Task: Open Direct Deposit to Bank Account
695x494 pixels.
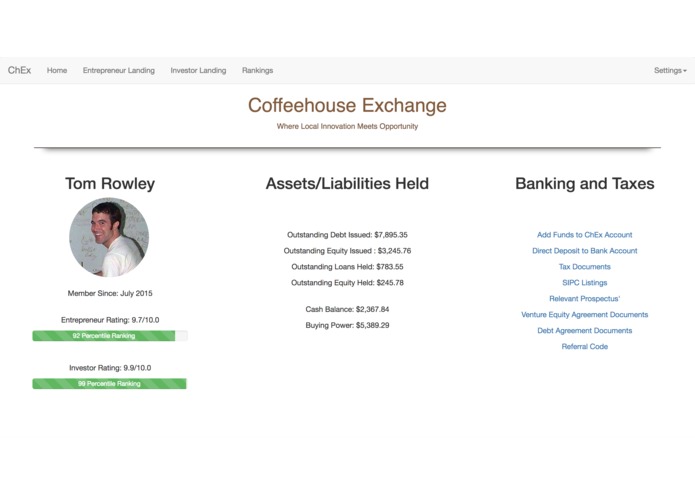Action: click(x=585, y=251)
